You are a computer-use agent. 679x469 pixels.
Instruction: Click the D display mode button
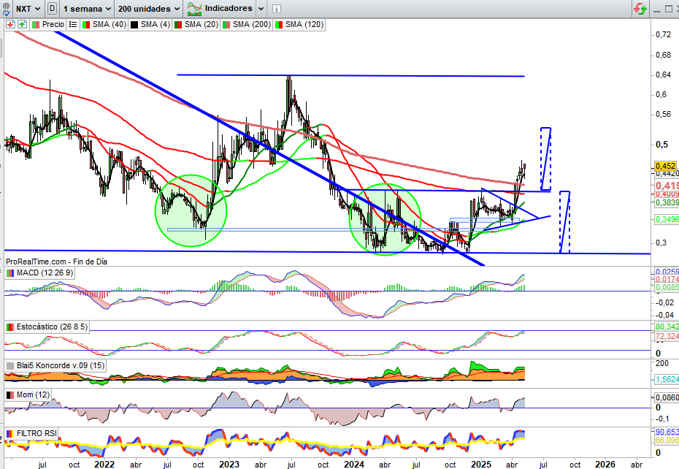52,8
